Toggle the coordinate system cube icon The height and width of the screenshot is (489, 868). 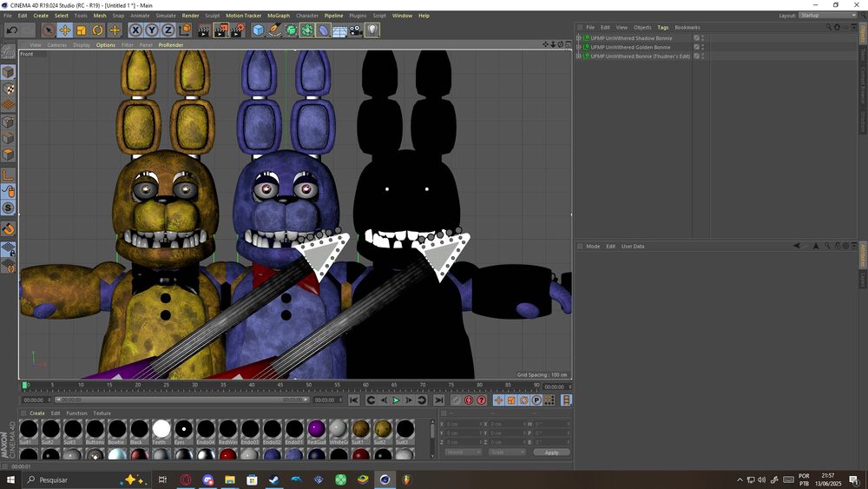click(x=185, y=30)
